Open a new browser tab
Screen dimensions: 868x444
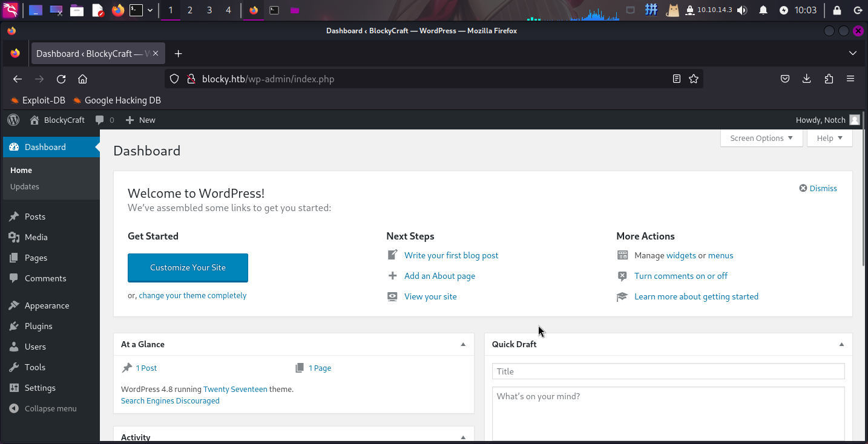coord(178,54)
